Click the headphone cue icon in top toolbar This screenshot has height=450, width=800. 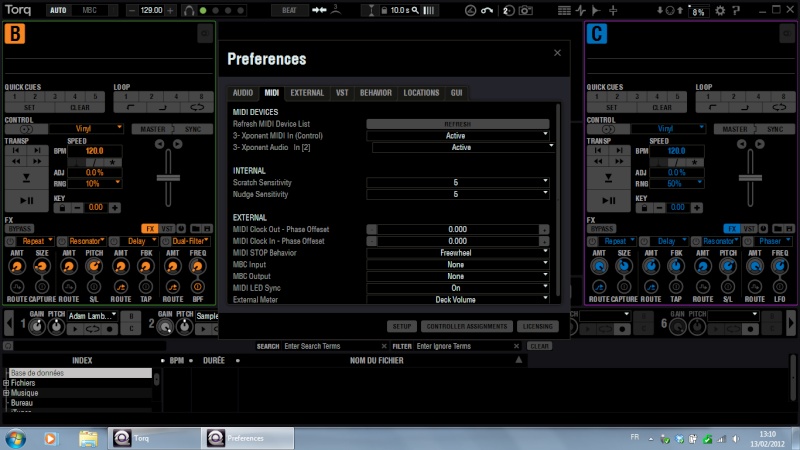pyautogui.click(x=189, y=10)
